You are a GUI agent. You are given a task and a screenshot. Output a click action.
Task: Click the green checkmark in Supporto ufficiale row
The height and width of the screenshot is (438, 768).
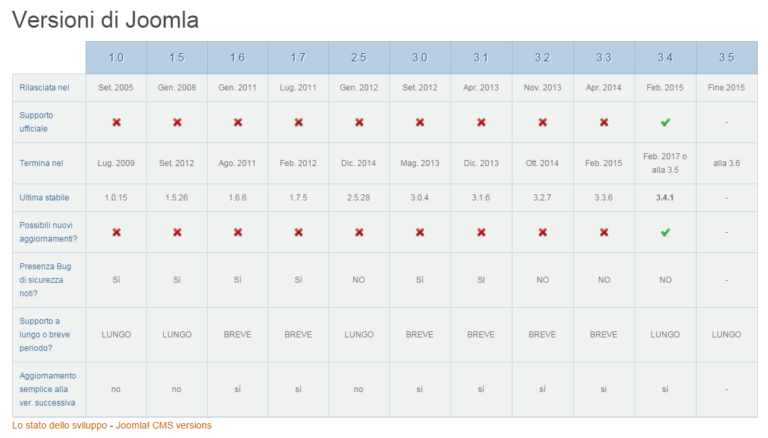[x=665, y=122]
